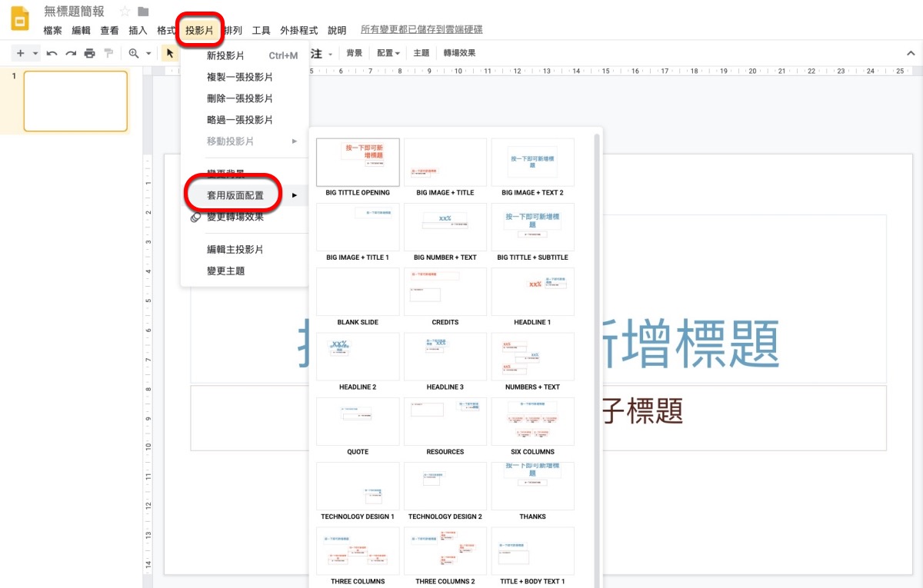Screen dimensions: 923x588
Task: Apply the BIG IMAGE + TEXT 2 layout
Action: point(532,162)
